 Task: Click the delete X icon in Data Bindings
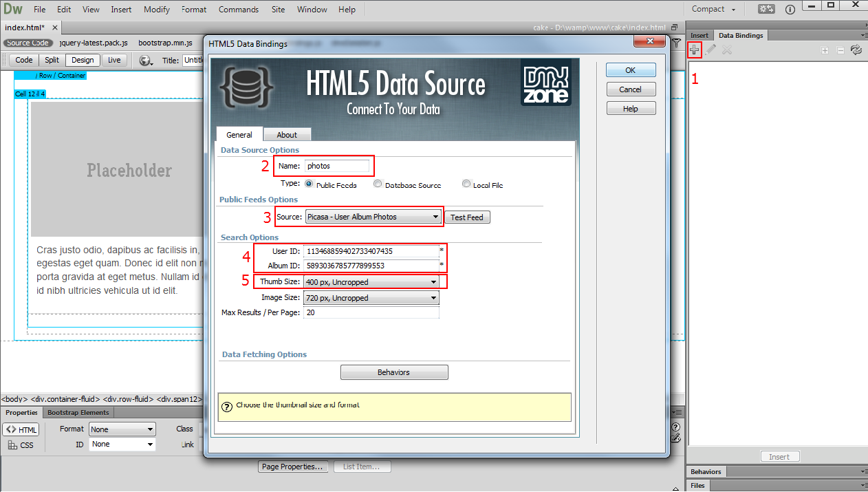tap(726, 50)
